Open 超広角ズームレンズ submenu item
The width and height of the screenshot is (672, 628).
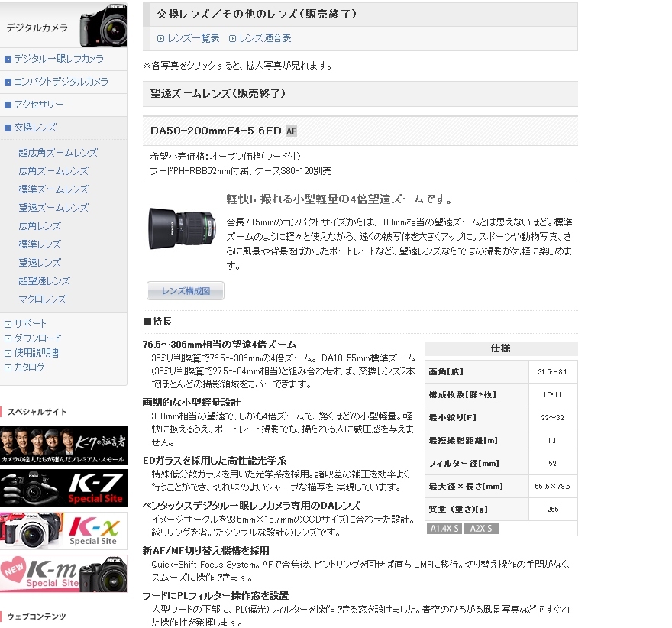(x=58, y=153)
